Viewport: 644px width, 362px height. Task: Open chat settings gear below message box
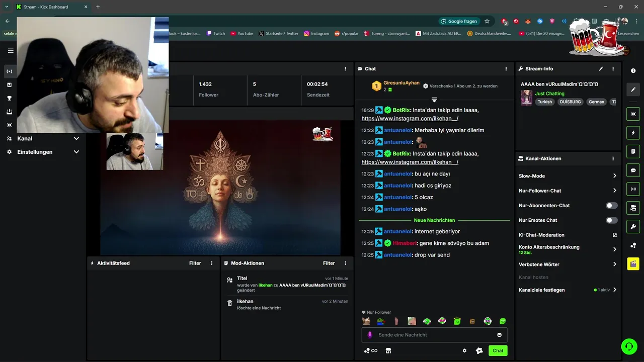pos(464,350)
